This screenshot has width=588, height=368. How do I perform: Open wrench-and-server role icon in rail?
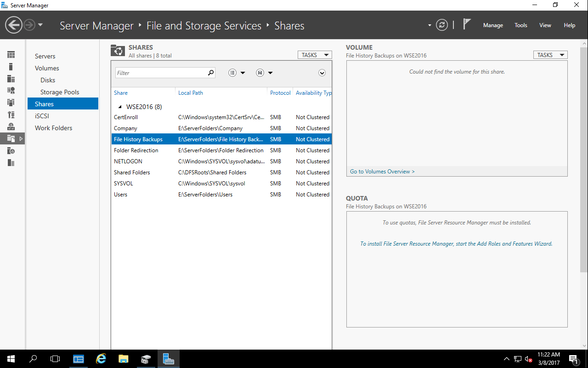(x=11, y=115)
